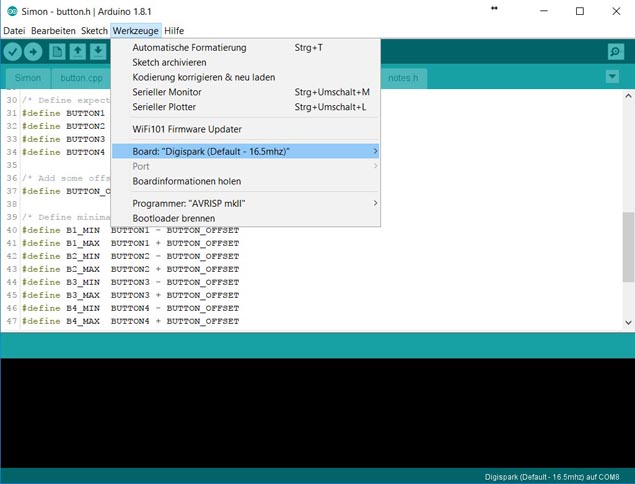The width and height of the screenshot is (635, 484).
Task: Click the black console output area
Action: click(318, 413)
